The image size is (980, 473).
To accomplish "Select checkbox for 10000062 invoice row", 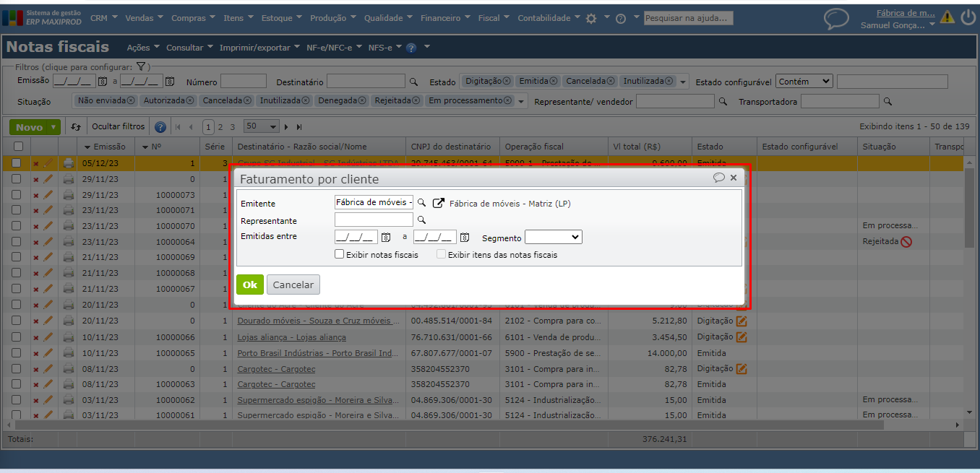I will pos(17,400).
